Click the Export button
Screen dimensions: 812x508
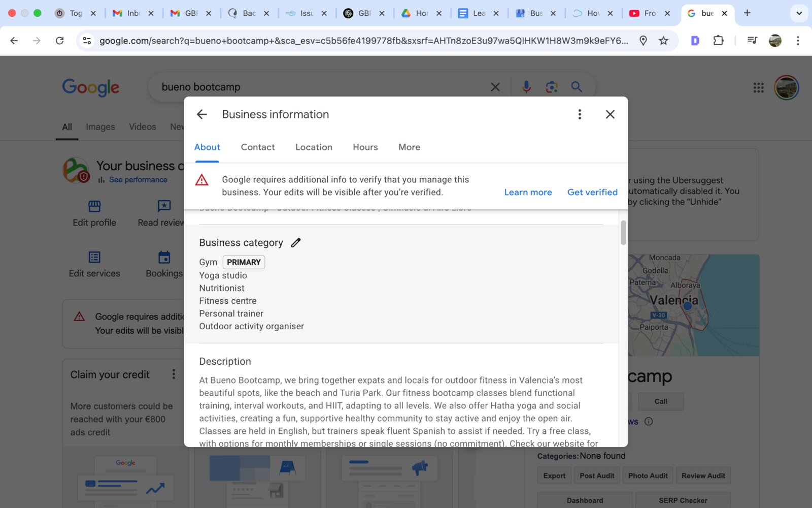[554, 476]
